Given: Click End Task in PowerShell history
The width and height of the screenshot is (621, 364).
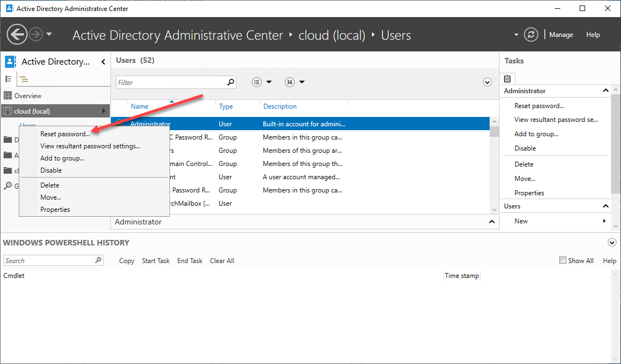Looking at the screenshot, I should (190, 261).
